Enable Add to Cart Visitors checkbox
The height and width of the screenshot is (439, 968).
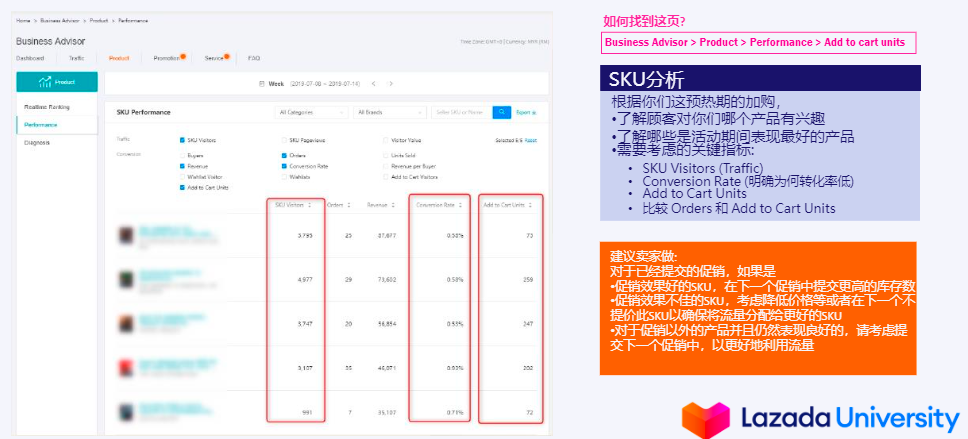pyautogui.click(x=386, y=177)
